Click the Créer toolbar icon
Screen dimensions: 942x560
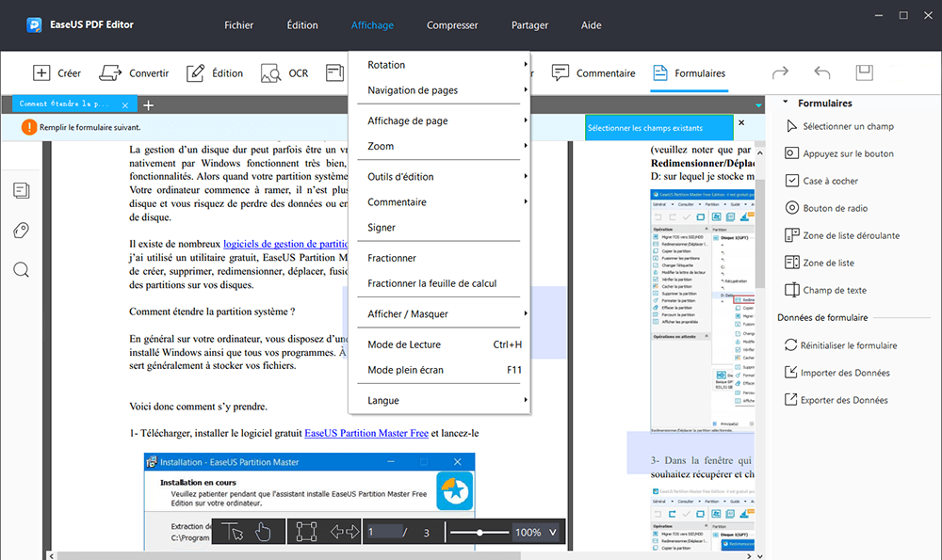coord(41,73)
